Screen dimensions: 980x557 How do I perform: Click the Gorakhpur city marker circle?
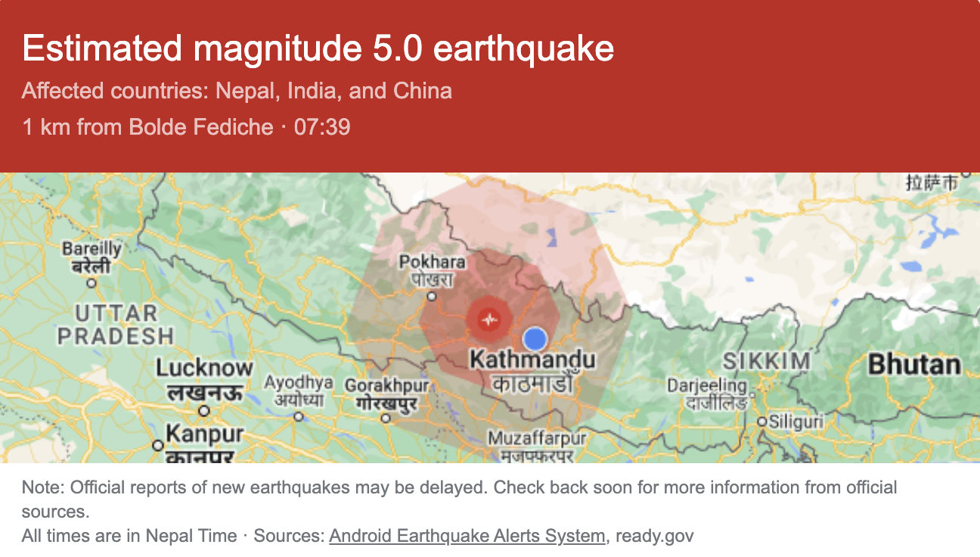(386, 418)
